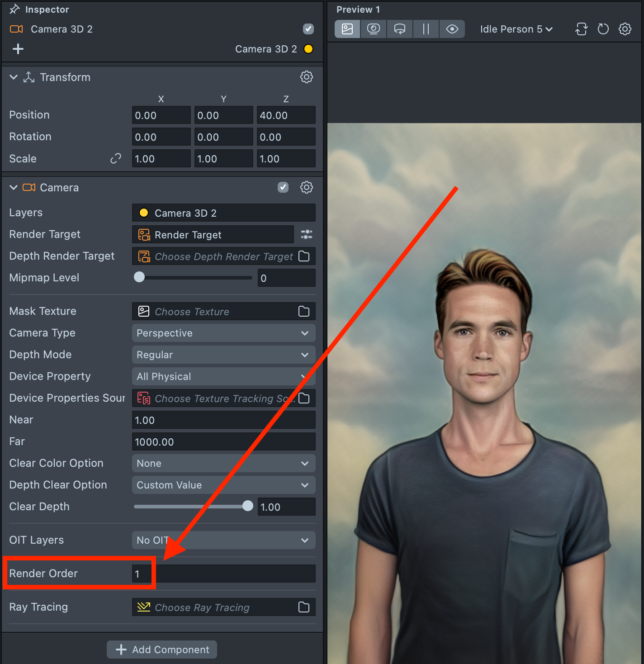Browse for a Depth Render Target file
Screen dimensions: 644x664
pos(304,256)
